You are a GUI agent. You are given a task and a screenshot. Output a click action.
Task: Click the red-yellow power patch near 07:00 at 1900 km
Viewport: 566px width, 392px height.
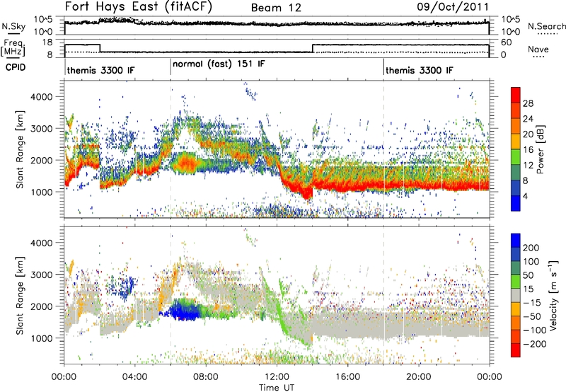click(x=186, y=163)
